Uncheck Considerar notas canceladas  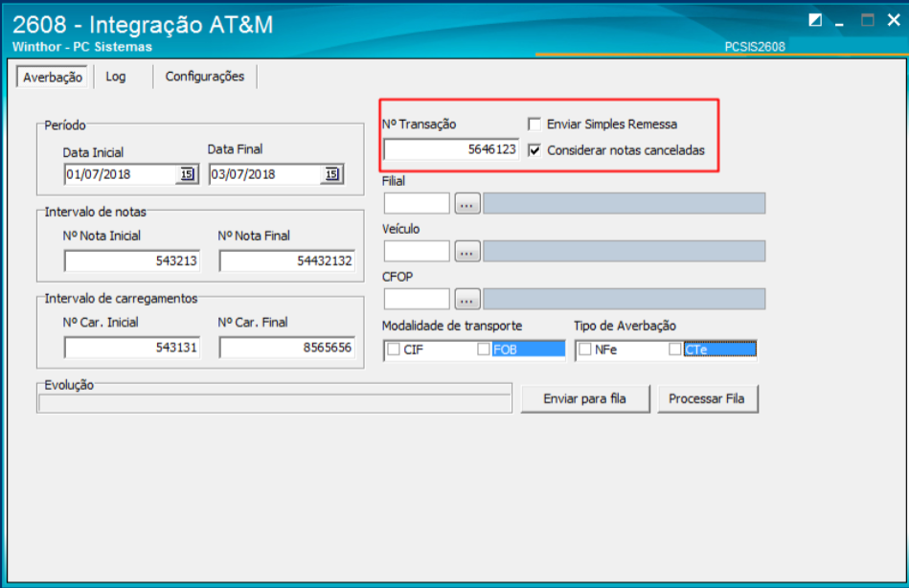click(x=534, y=150)
